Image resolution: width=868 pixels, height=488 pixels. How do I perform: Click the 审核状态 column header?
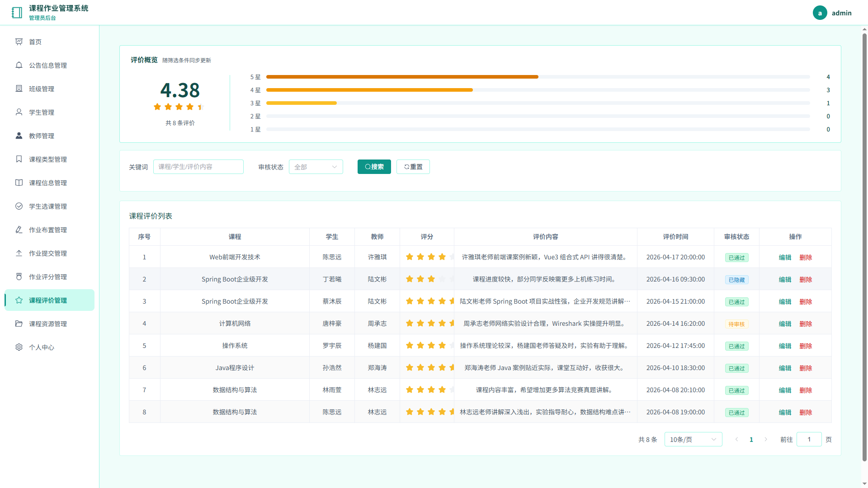pyautogui.click(x=736, y=237)
